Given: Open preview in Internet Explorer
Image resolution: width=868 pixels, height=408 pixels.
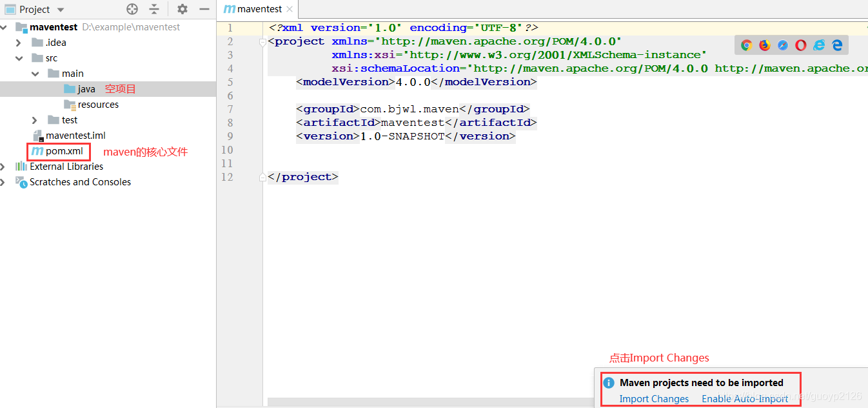Looking at the screenshot, I should point(819,45).
